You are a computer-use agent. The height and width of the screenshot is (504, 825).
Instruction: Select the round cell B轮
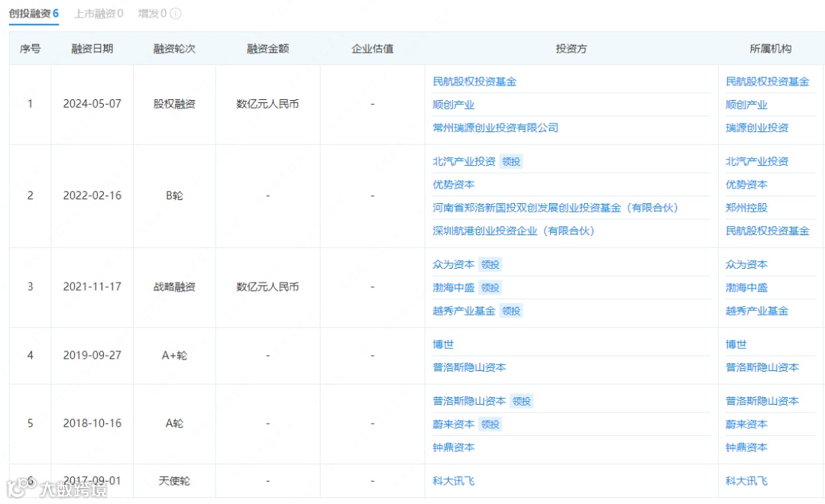click(174, 195)
